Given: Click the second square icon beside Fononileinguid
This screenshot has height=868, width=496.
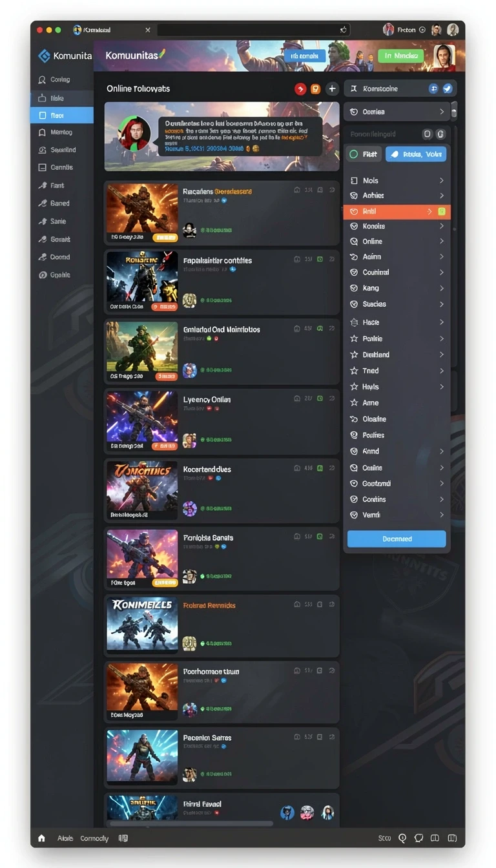Looking at the screenshot, I should click(x=441, y=134).
